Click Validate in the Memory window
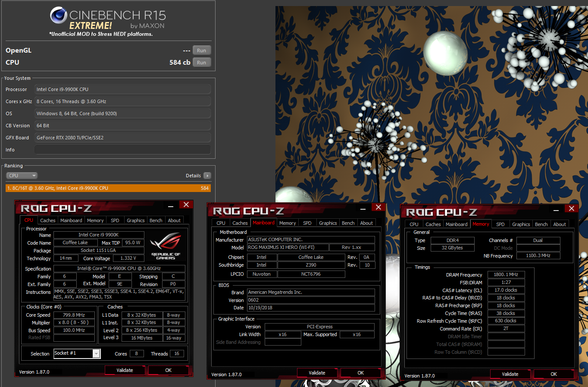The width and height of the screenshot is (588, 387). pos(510,374)
